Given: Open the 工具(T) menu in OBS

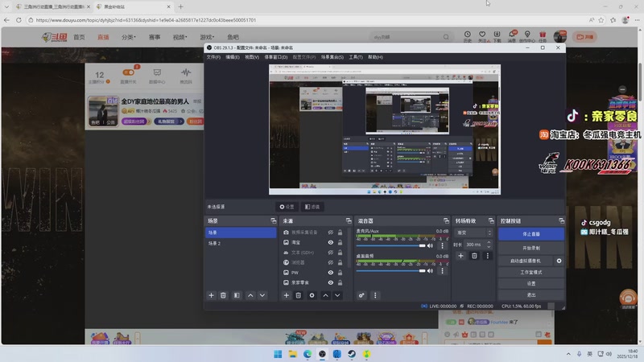Looking at the screenshot, I should click(x=356, y=57).
